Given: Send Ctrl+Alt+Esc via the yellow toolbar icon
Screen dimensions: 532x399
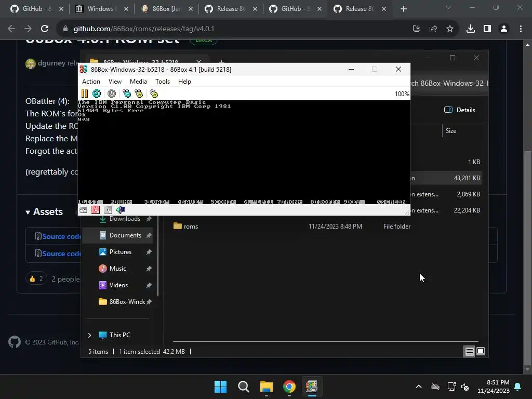Looking at the screenshot, I should coord(139,94).
